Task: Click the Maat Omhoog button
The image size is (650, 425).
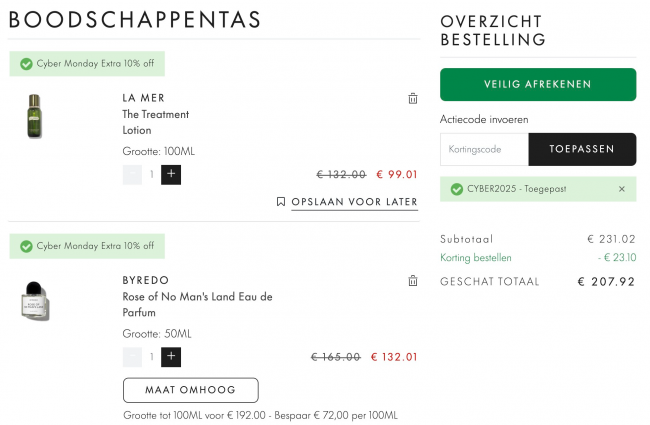Action: 190,390
